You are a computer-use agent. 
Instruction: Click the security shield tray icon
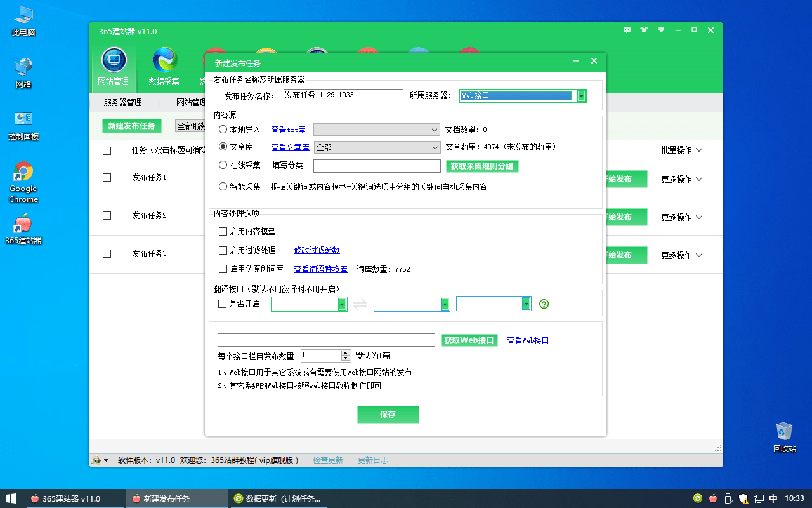(x=743, y=498)
